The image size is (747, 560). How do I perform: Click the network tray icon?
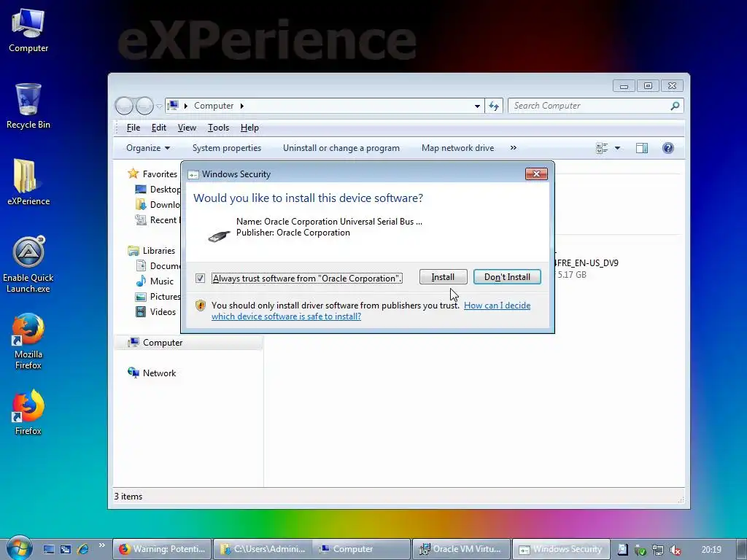(x=658, y=550)
